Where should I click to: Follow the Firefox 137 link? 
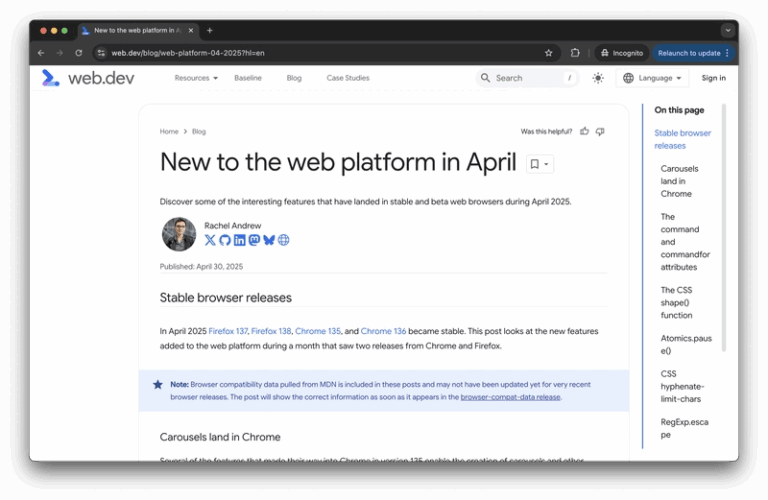click(x=227, y=331)
